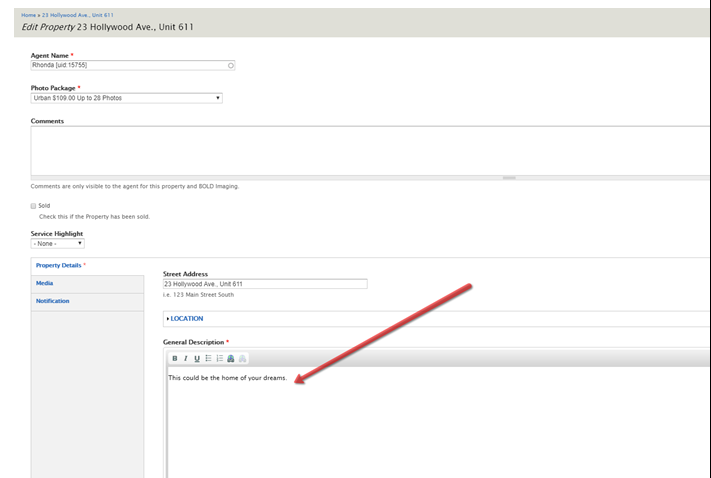
Task: Open the Media tab
Action: [45, 283]
